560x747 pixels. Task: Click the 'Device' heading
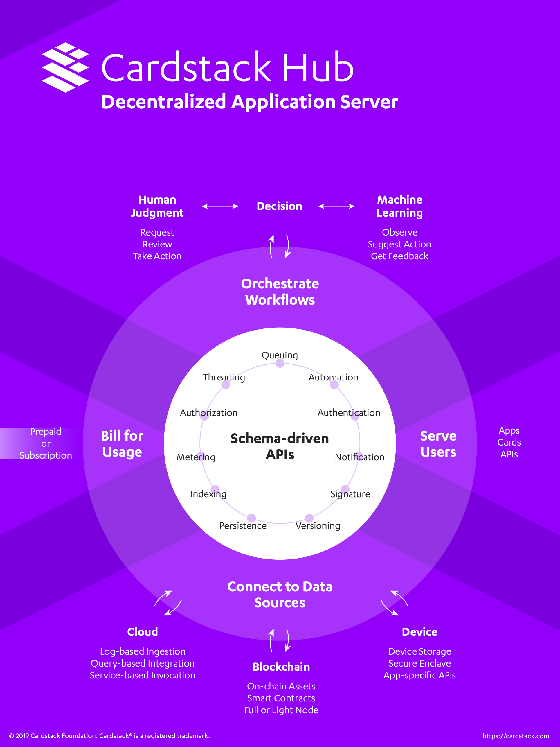[x=419, y=632]
